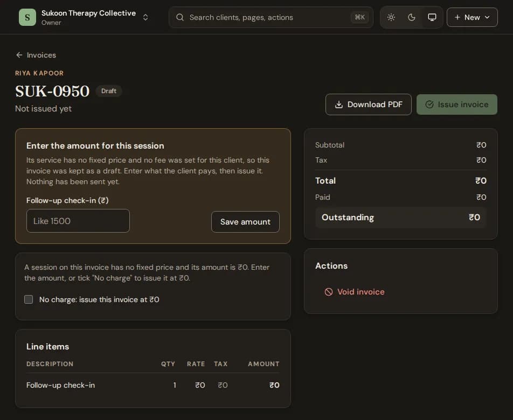513x420 pixels.
Task: Click the search magnifier icon
Action: click(180, 17)
